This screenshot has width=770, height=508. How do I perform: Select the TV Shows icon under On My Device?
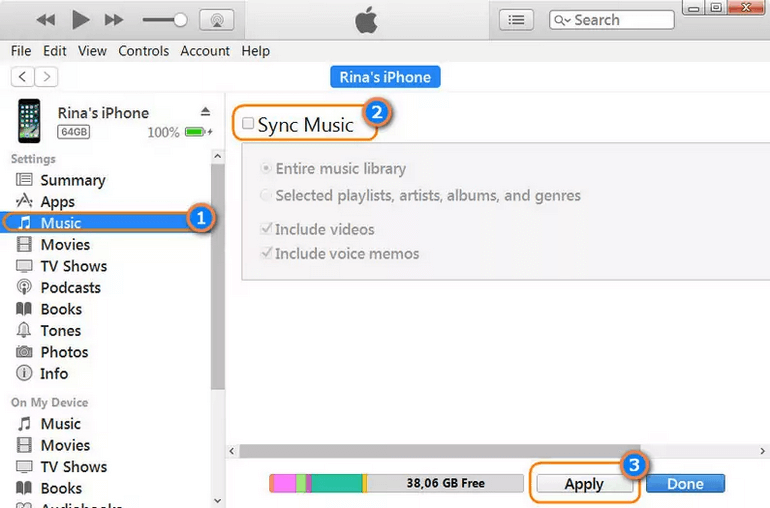(24, 466)
